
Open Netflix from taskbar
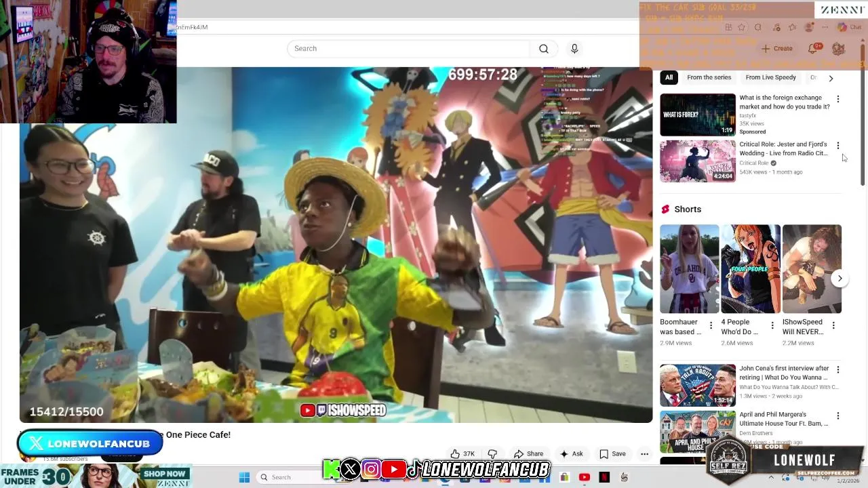604,477
